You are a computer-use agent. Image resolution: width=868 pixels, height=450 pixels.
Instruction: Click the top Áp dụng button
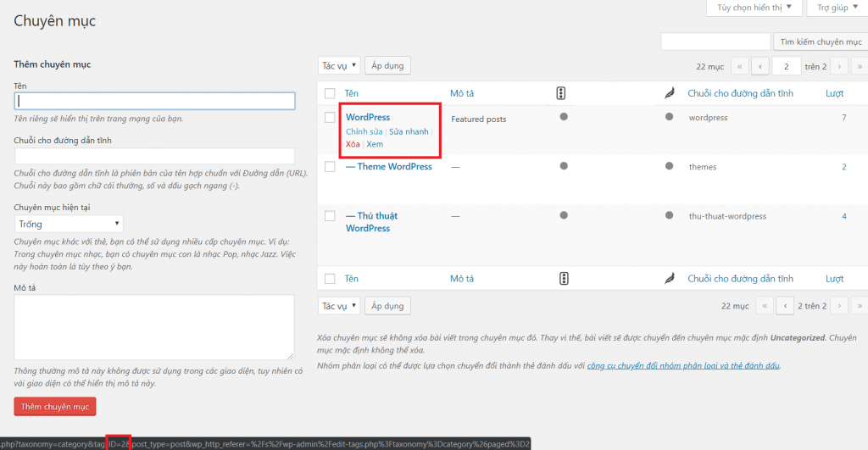[387, 65]
